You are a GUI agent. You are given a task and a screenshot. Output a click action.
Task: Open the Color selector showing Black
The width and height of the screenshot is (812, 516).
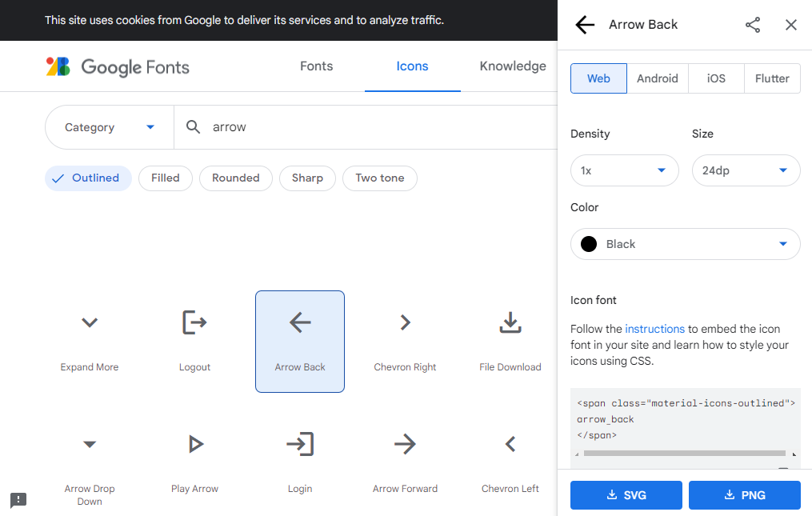pos(685,243)
